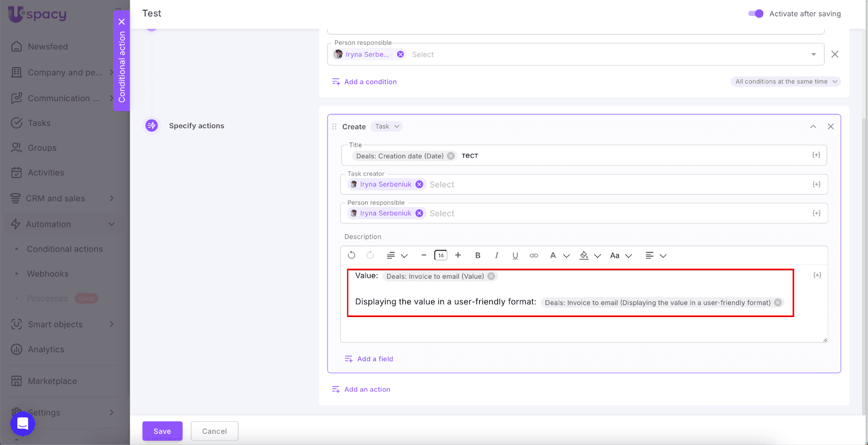Open Webhooks in Automation menu

tap(48, 274)
